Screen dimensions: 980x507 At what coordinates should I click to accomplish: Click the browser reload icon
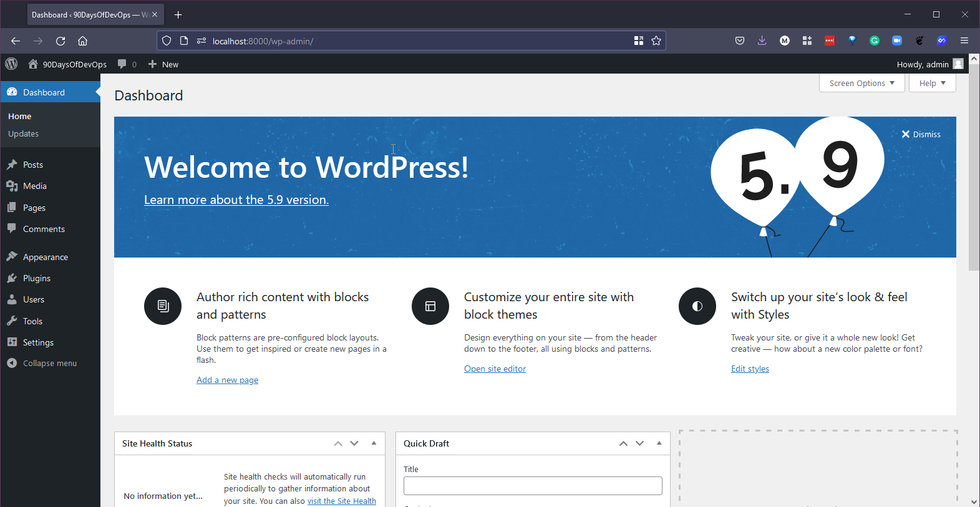coord(61,41)
